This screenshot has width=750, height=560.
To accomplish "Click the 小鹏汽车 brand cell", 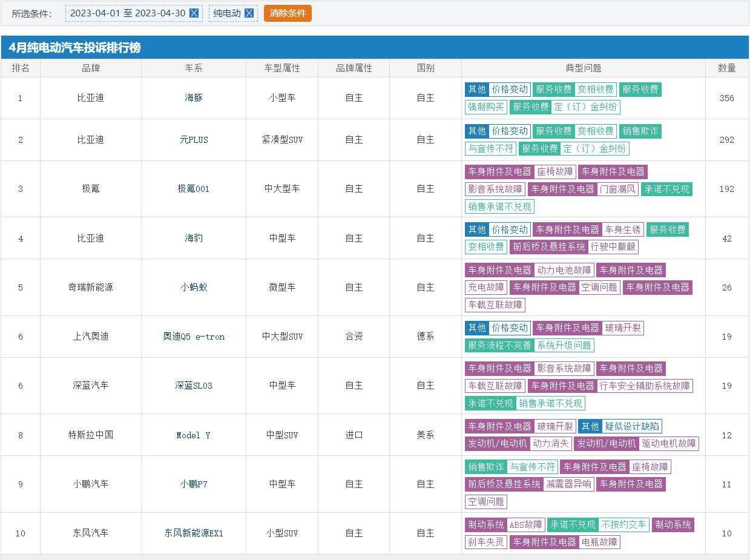I will tap(91, 484).
